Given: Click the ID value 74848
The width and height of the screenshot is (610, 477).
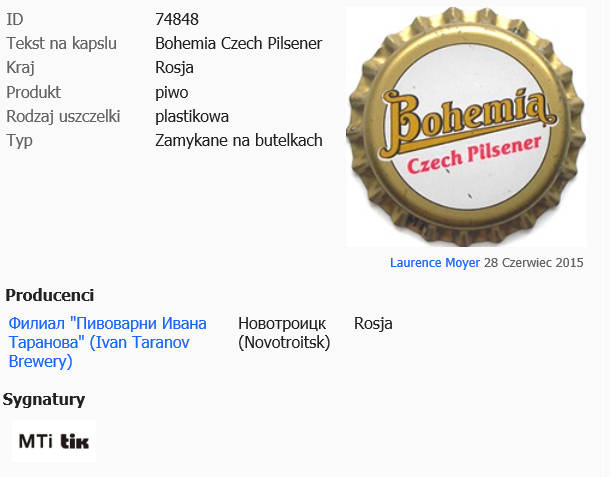Looking at the screenshot, I should tap(177, 19).
